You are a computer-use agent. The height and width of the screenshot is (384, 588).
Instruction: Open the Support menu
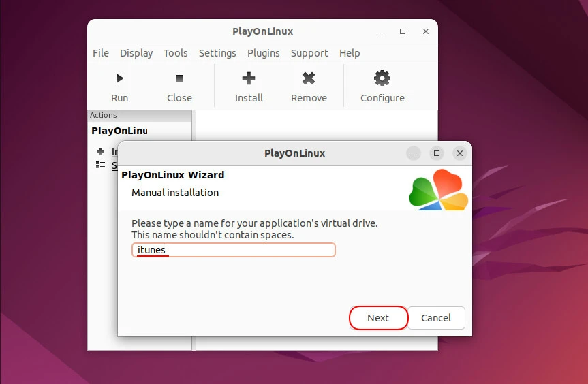click(309, 53)
